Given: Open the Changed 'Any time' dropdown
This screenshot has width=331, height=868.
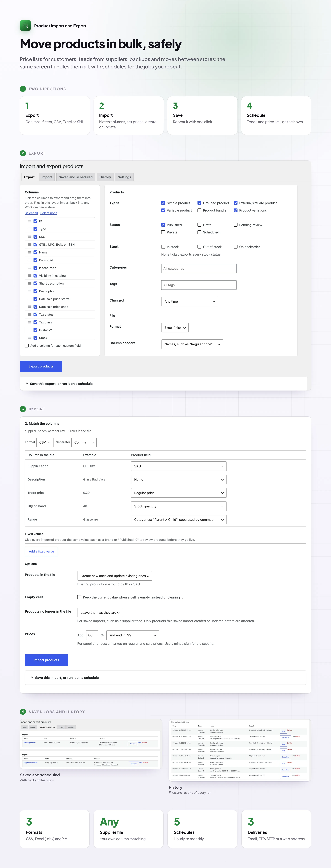Looking at the screenshot, I should (x=190, y=302).
